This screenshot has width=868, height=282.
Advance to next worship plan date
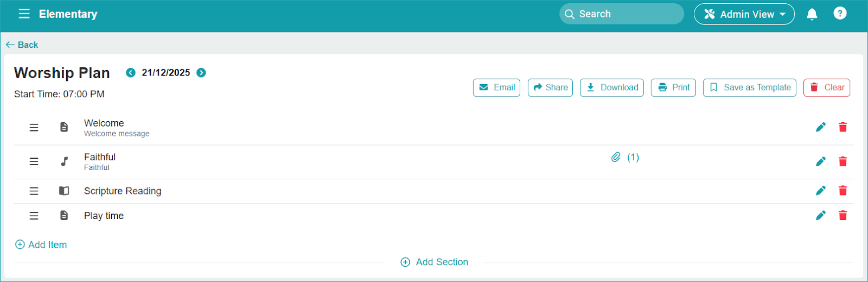tap(201, 73)
